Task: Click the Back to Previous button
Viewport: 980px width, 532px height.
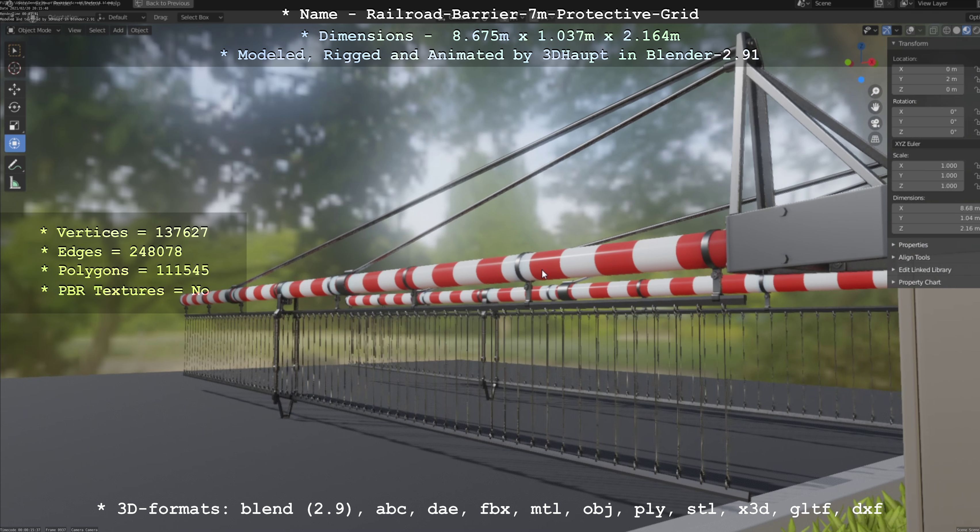Action: [x=163, y=3]
